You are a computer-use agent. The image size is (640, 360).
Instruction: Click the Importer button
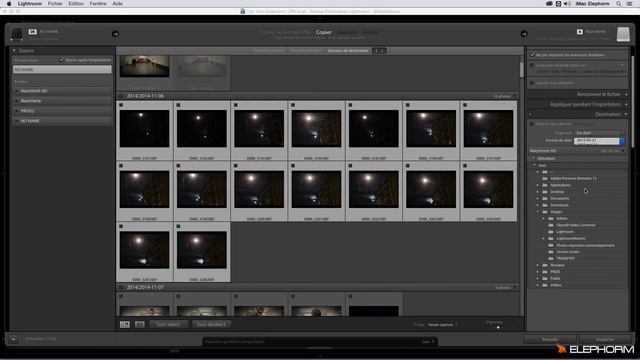(604, 340)
